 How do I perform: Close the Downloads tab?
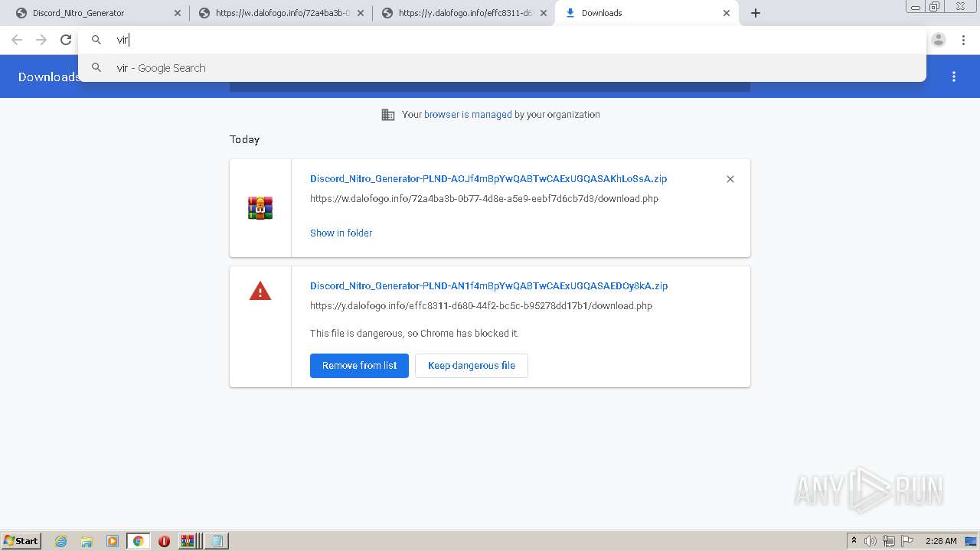(727, 13)
